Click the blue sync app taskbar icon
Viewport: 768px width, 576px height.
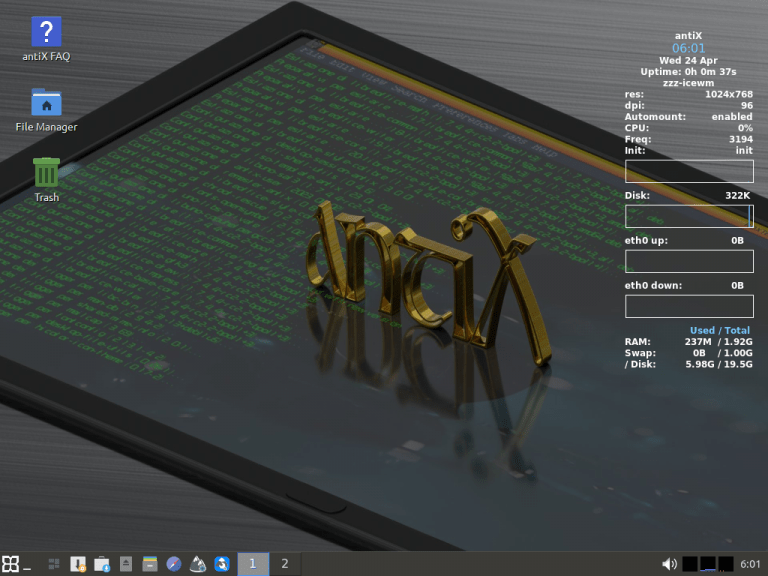[222, 564]
